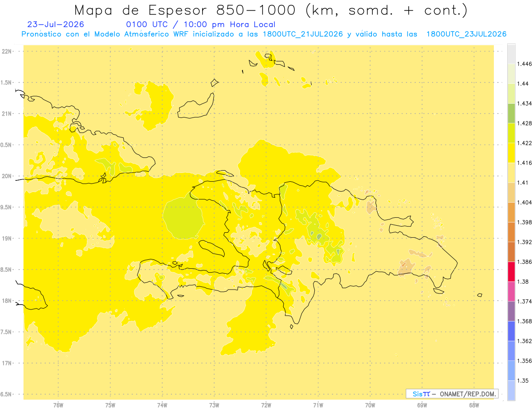
Task: Click the 72W longitude axis label
Action: coord(266,405)
